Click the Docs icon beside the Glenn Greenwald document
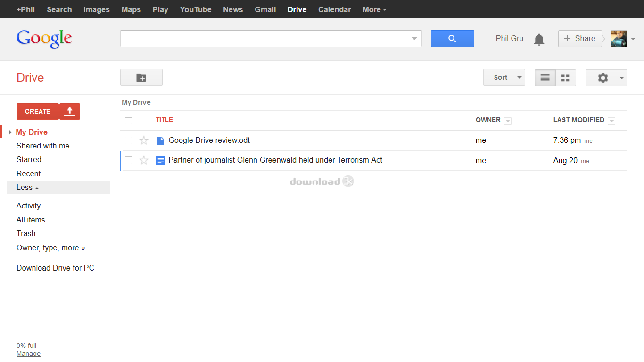 click(x=160, y=160)
